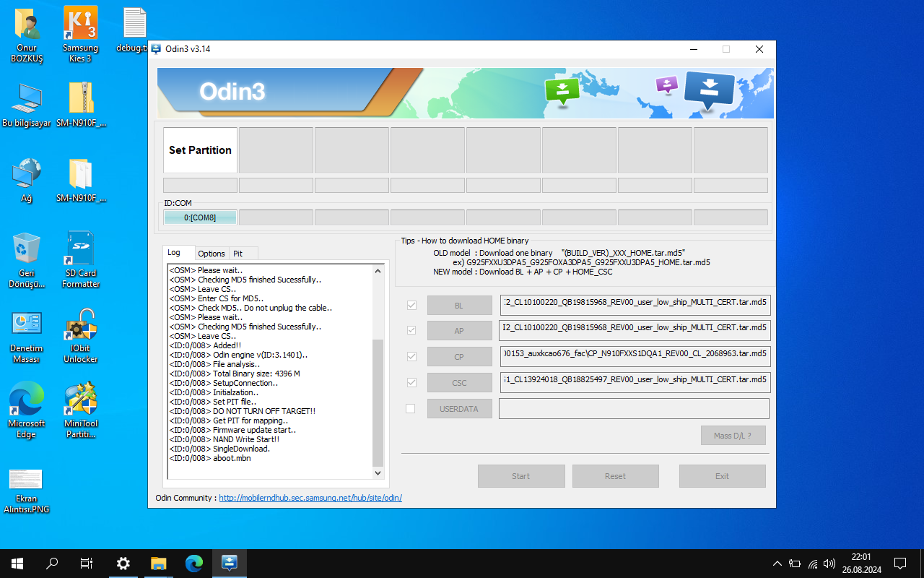Click the Start button in Odin3
Viewport: 924px width, 578px height.
click(x=521, y=476)
